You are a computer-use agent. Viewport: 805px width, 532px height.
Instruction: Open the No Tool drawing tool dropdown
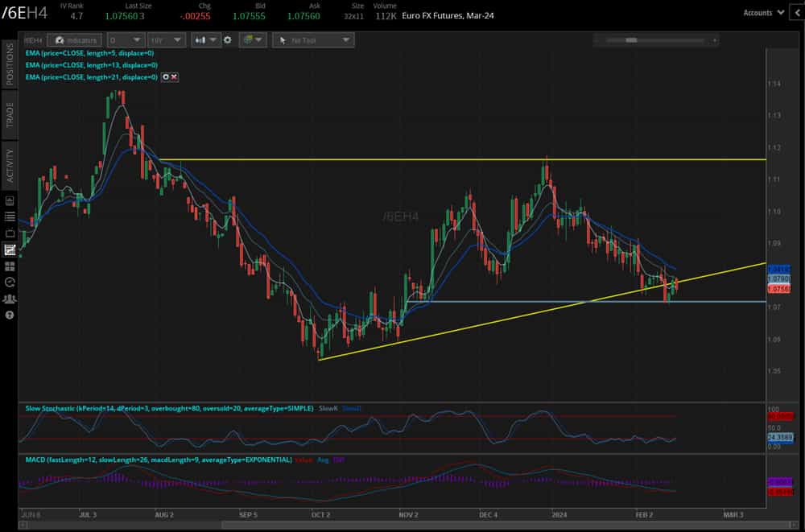(314, 40)
